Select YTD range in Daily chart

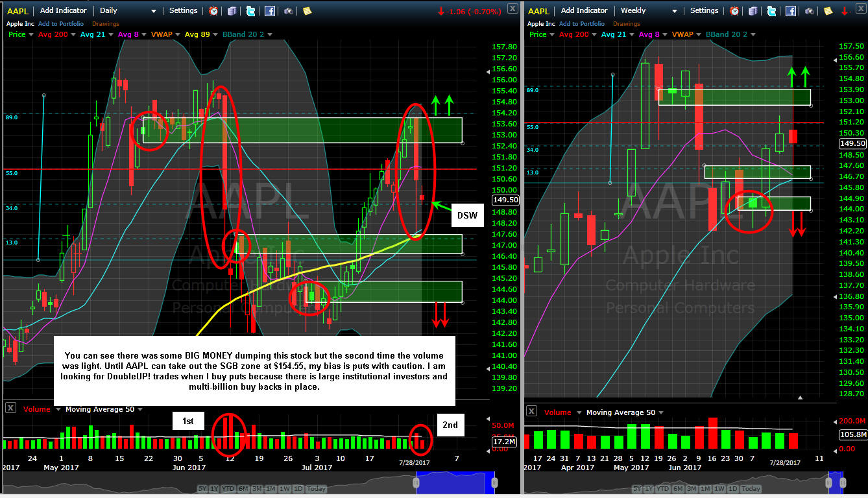[x=228, y=489]
